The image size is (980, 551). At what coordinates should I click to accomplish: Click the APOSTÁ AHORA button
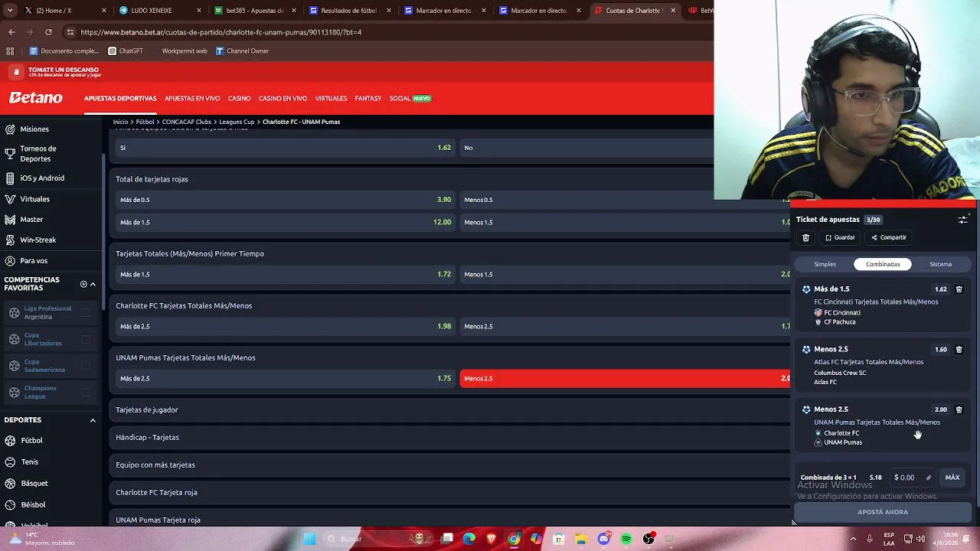click(x=883, y=512)
